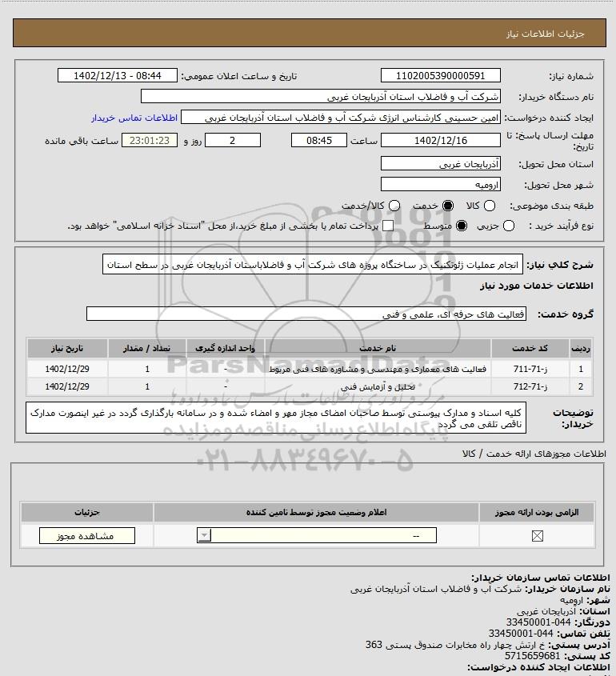Image resolution: width=616 pixels, height=676 pixels.
Task: Click the کد خدمت column header
Action: click(x=530, y=348)
